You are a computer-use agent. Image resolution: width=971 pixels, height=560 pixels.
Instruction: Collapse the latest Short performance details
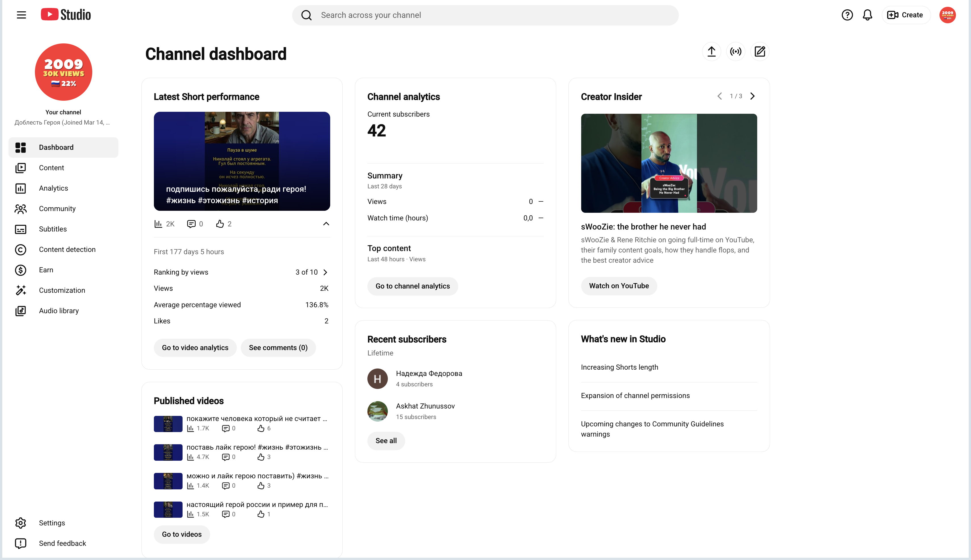(x=326, y=224)
